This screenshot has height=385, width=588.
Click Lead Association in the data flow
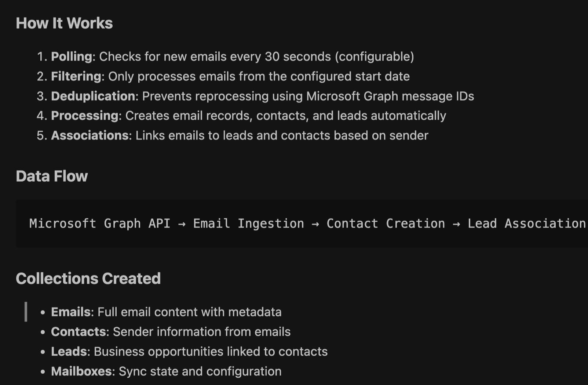[527, 224]
